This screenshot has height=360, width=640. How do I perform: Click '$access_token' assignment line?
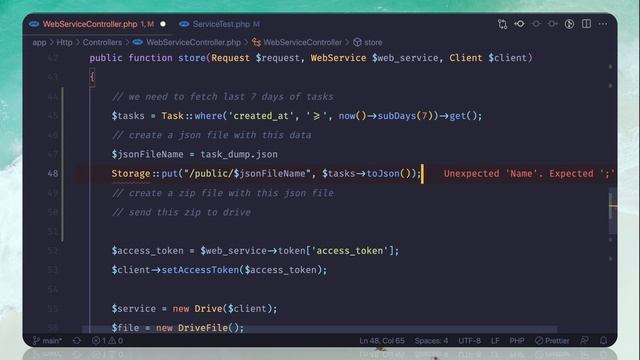coord(255,251)
